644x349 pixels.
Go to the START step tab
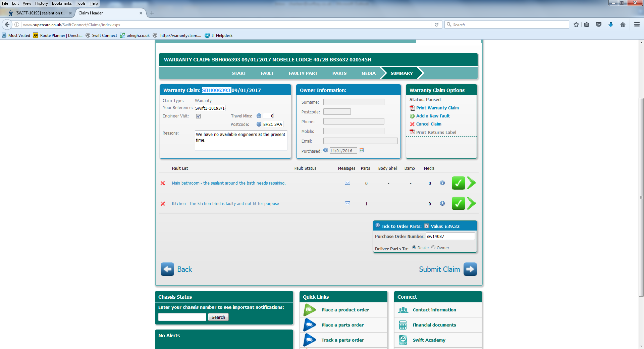(239, 73)
